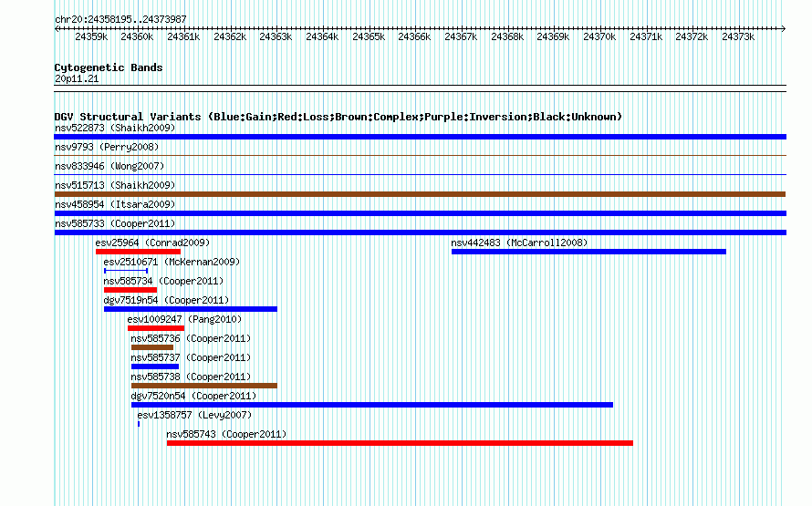Open the esv2510671 (McKernan2009) label
The width and height of the screenshot is (812, 506).
coord(172,262)
